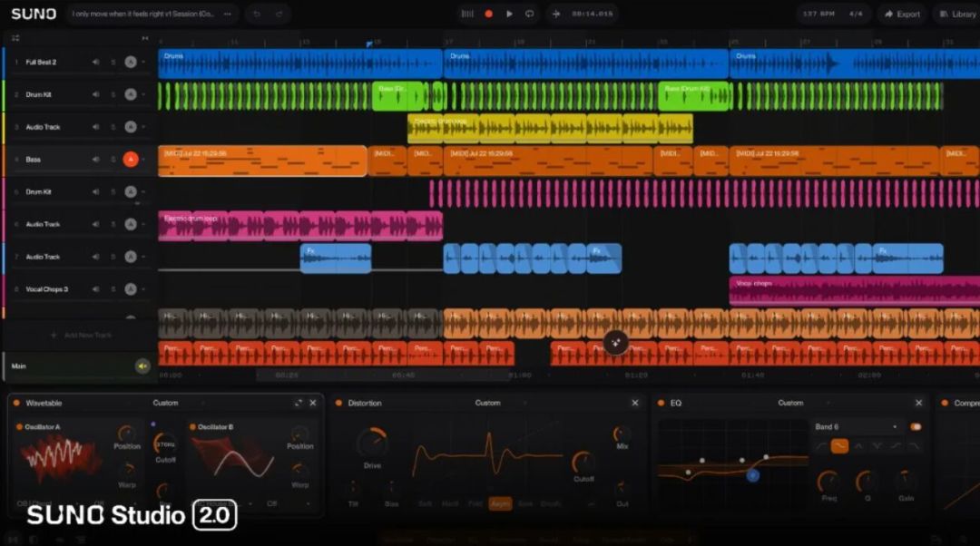Open the EQ Custom preset menu
Image resolution: width=980 pixels, height=546 pixels.
790,403
